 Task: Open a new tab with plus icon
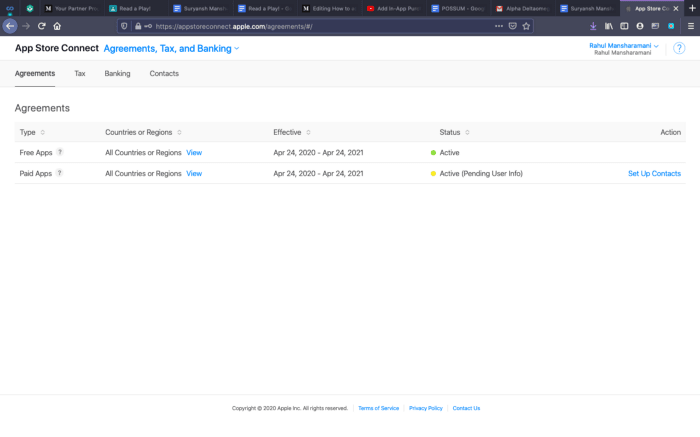point(692,8)
